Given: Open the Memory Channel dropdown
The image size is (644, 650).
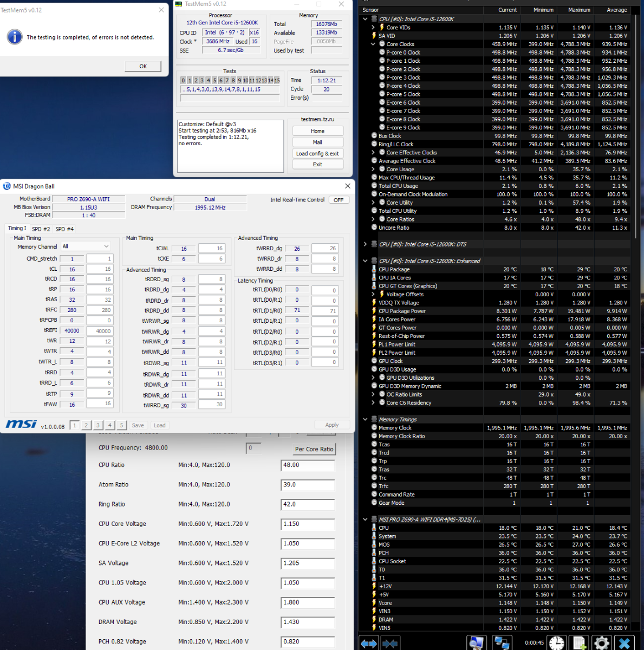Looking at the screenshot, I should tap(86, 246).
